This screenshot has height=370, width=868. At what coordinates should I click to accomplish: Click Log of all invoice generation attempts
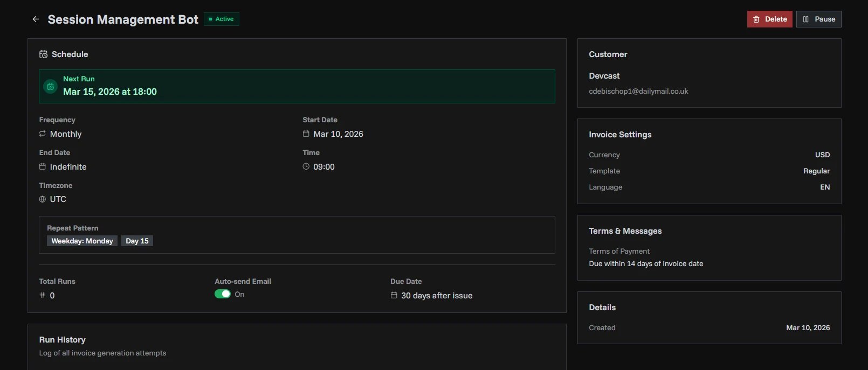coord(102,353)
